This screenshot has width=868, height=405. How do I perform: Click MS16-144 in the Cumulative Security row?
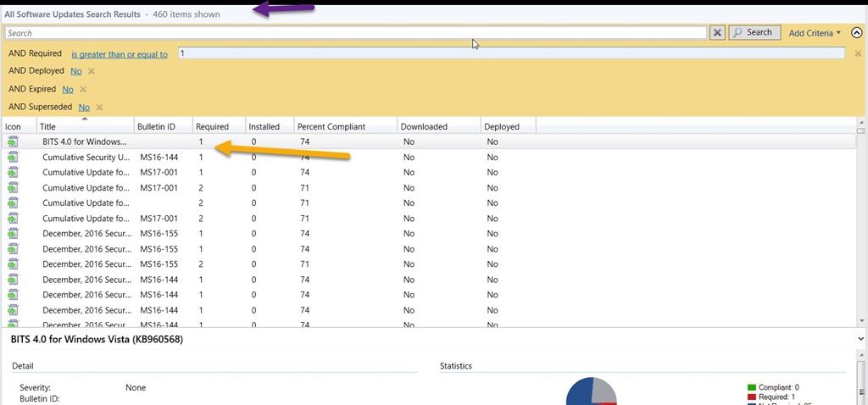159,157
